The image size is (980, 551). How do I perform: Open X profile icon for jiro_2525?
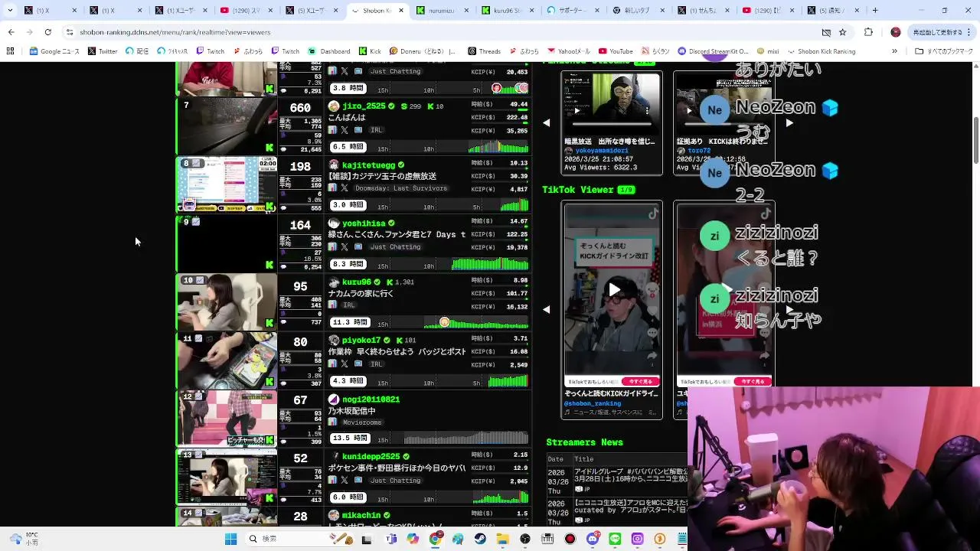point(345,130)
